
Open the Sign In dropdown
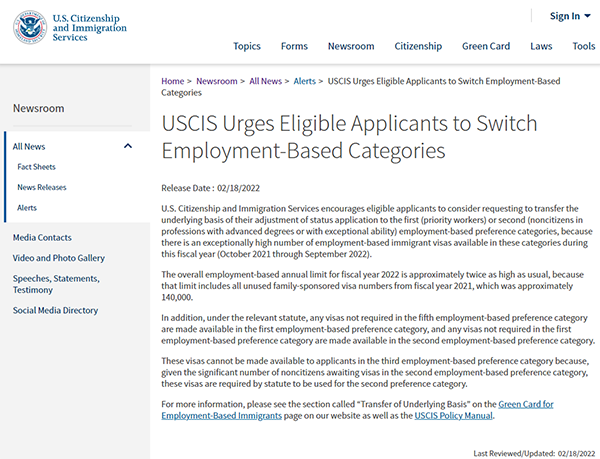(x=570, y=16)
